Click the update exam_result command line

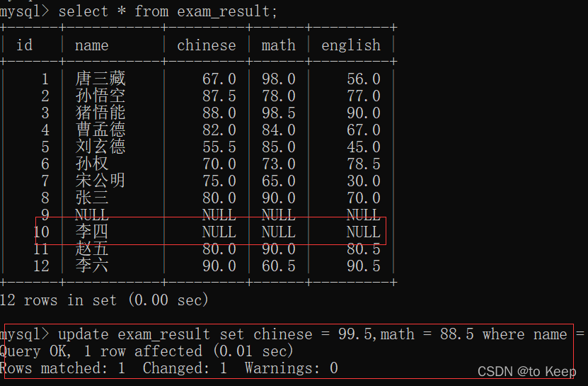click(x=292, y=334)
